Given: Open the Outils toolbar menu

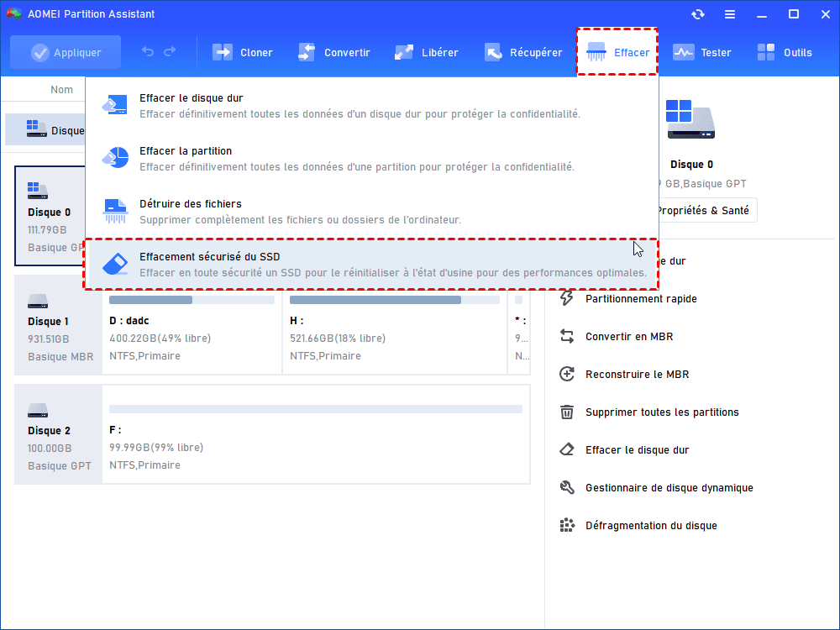Looking at the screenshot, I should [785, 52].
